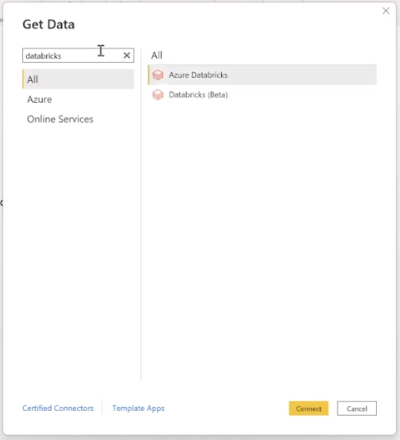Open Template Apps link
The height and width of the screenshot is (440, 400).
tap(138, 408)
